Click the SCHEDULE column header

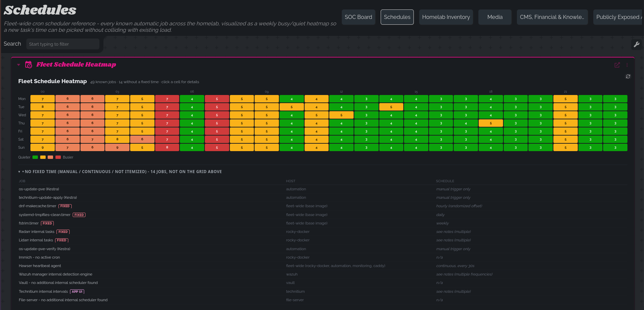coord(445,181)
